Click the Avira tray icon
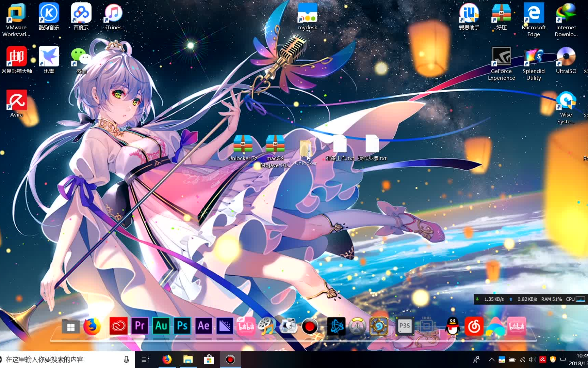Viewport: 588px width, 368px height. tap(543, 359)
